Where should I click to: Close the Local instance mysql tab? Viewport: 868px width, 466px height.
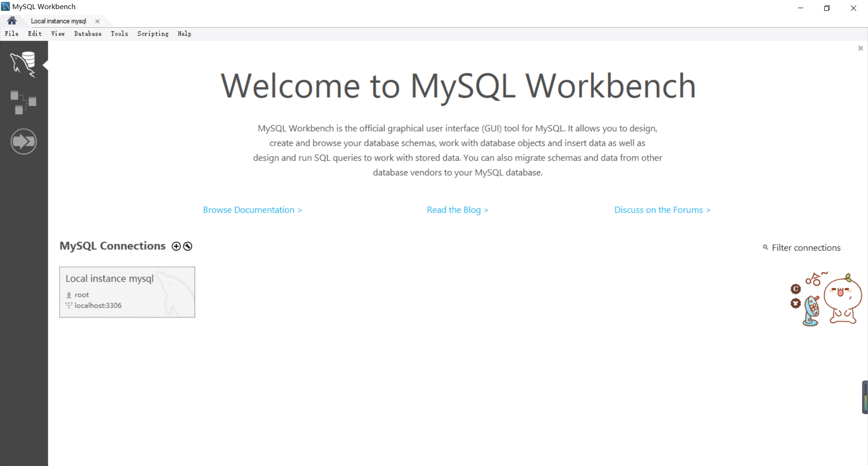pos(97,21)
